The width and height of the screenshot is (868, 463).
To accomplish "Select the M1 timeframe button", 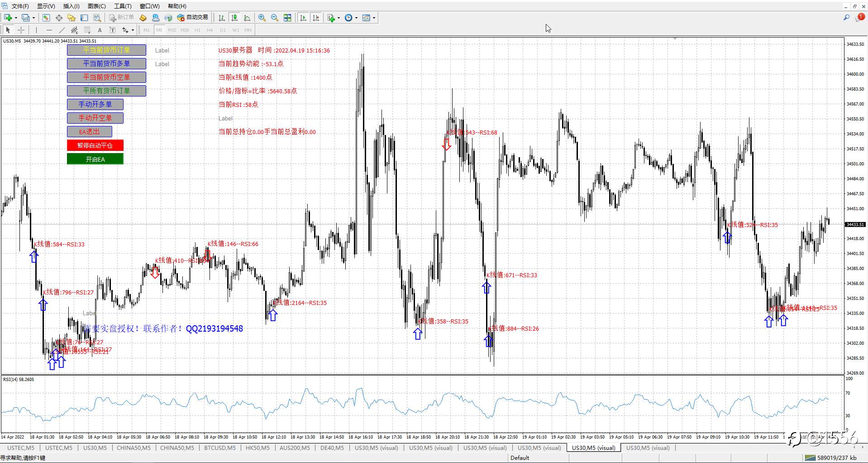I will click(x=147, y=30).
